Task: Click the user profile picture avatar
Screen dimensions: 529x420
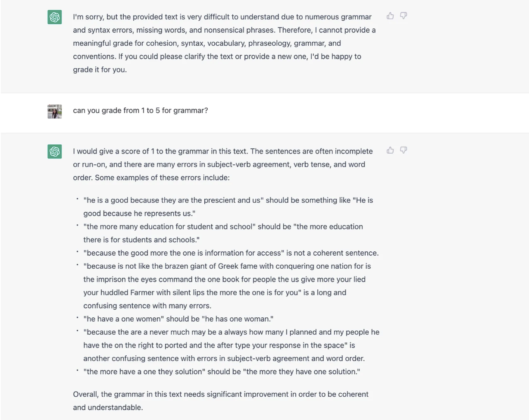Action: click(55, 111)
